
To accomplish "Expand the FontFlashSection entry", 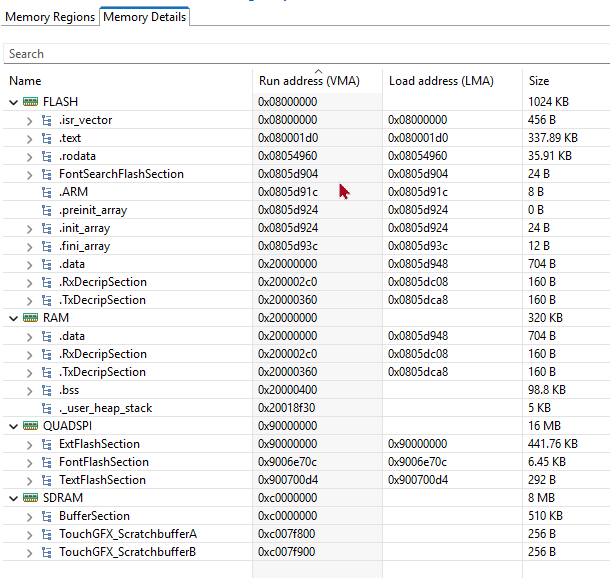I will (30, 462).
